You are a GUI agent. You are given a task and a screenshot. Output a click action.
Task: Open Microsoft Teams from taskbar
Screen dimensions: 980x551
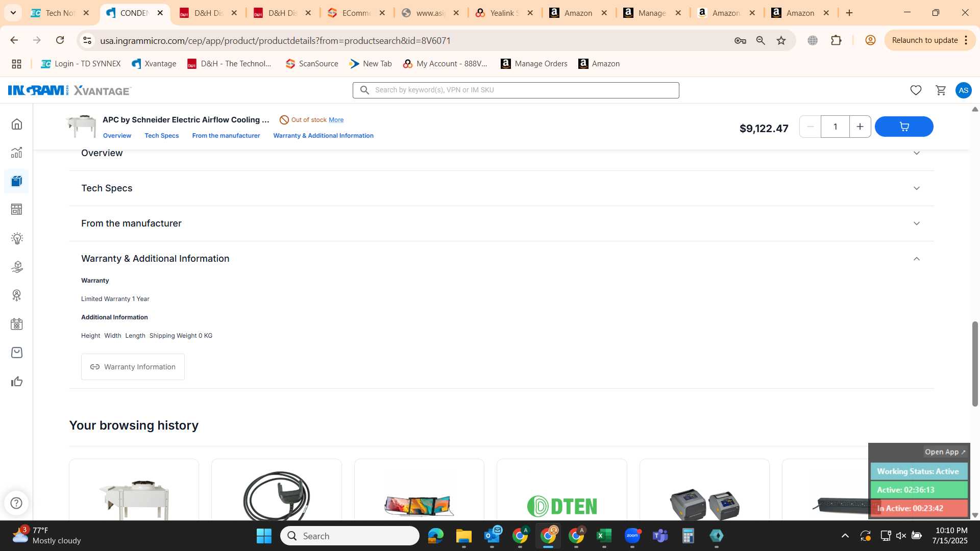click(x=660, y=536)
